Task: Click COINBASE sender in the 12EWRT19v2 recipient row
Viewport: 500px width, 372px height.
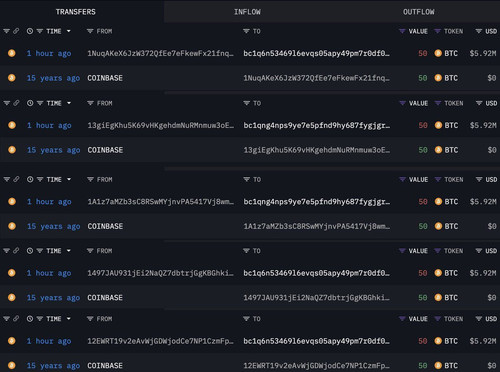Action: (x=105, y=366)
